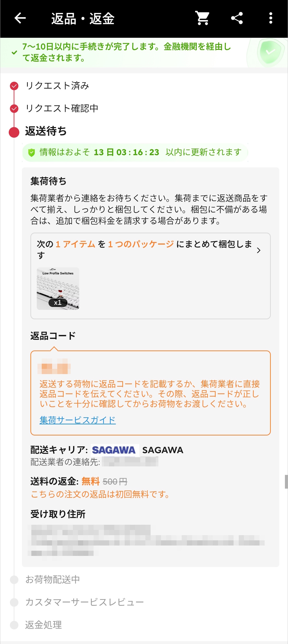This screenshot has width=288, height=644.
Task: Tap the back arrow icon
Action: coord(20,18)
